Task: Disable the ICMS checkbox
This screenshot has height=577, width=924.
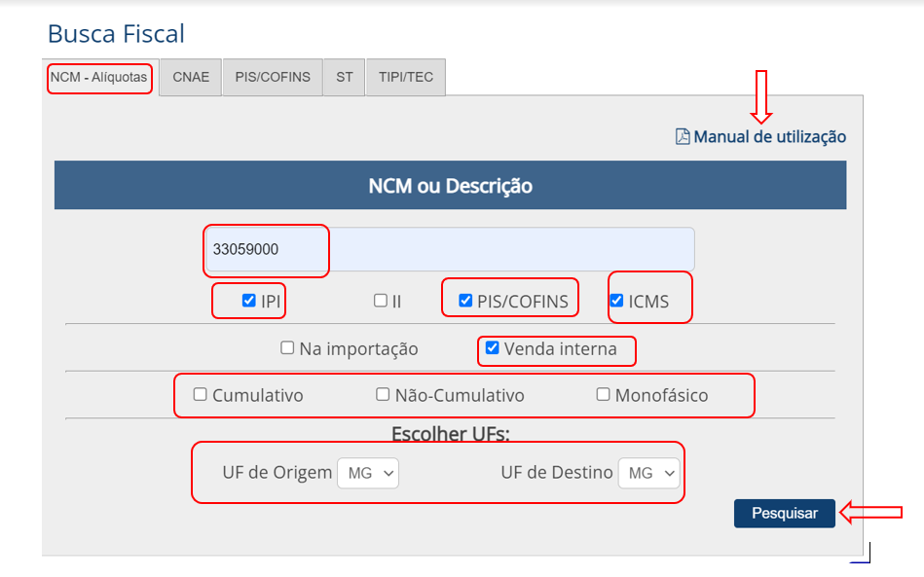Action: (617, 301)
